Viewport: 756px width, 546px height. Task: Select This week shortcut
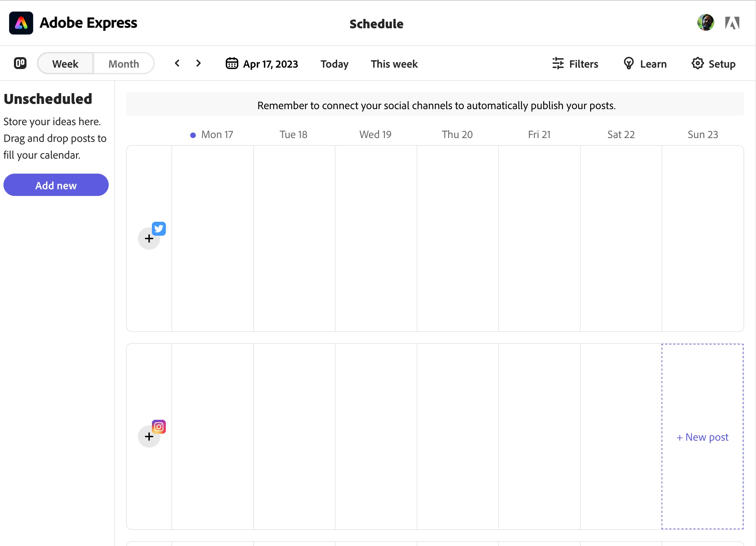[394, 64]
